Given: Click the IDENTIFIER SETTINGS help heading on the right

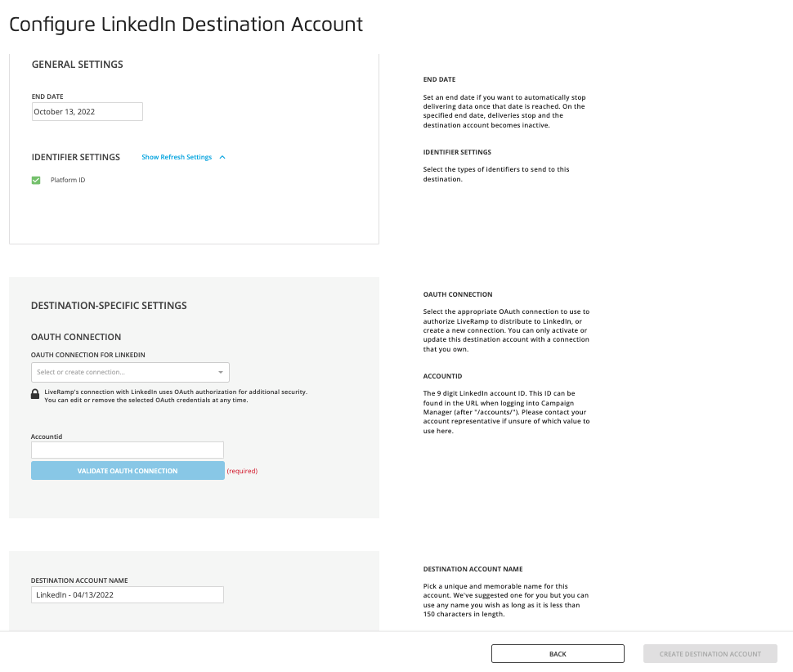Looking at the screenshot, I should 457,152.
